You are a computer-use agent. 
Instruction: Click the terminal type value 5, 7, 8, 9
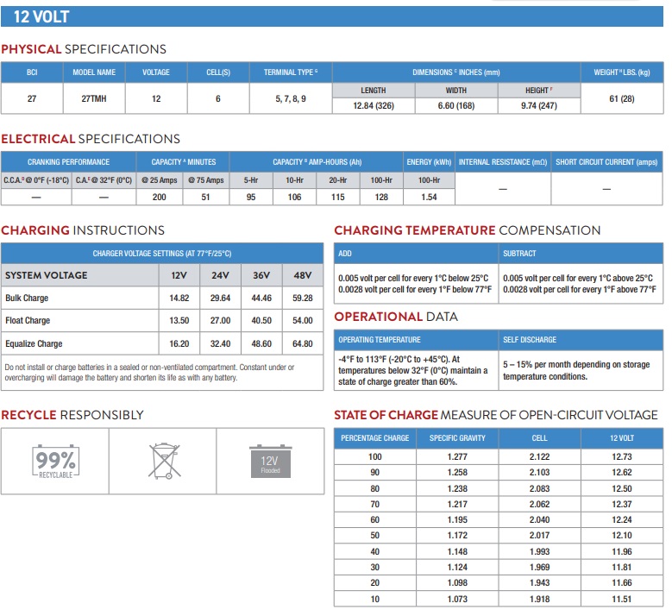coord(291,98)
